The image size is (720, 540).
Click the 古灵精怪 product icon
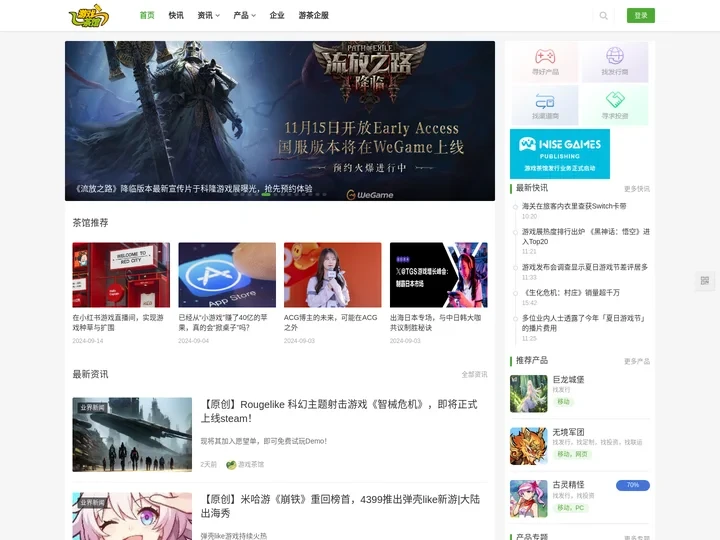(529, 499)
